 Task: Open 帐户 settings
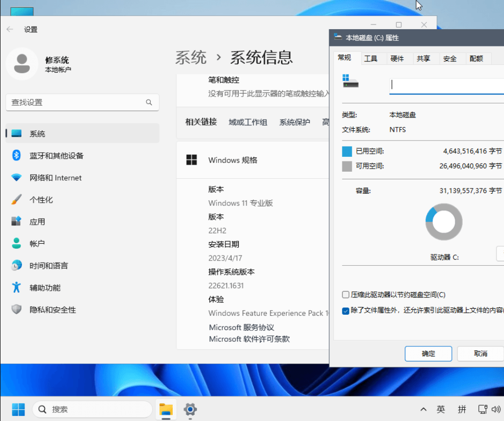coord(83,244)
